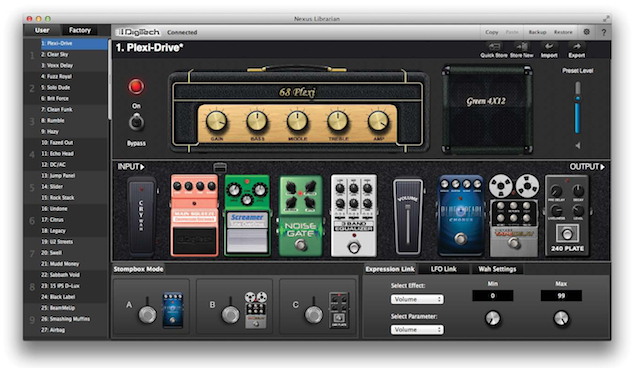The height and width of the screenshot is (368, 640).
Task: Click the Quick Store icon
Action: tap(494, 46)
